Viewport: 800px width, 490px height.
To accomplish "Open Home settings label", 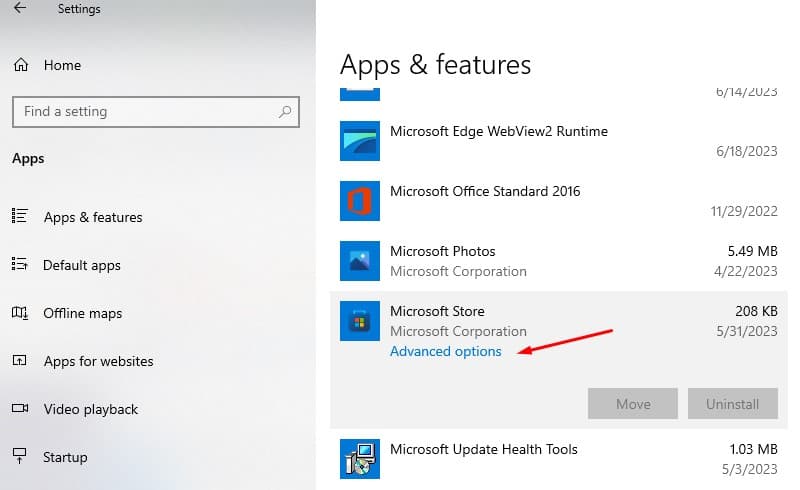I will coord(62,65).
